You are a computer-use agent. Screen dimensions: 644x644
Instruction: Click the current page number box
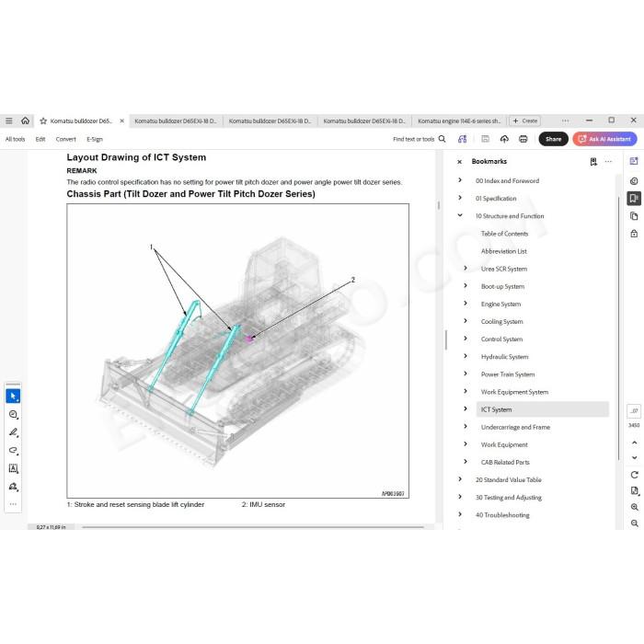(634, 410)
